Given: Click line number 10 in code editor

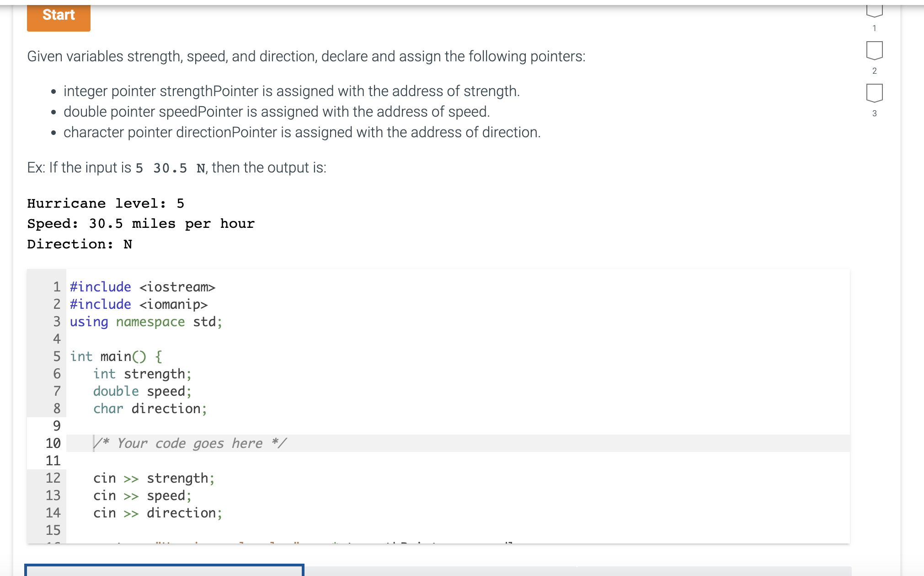Looking at the screenshot, I should point(53,443).
